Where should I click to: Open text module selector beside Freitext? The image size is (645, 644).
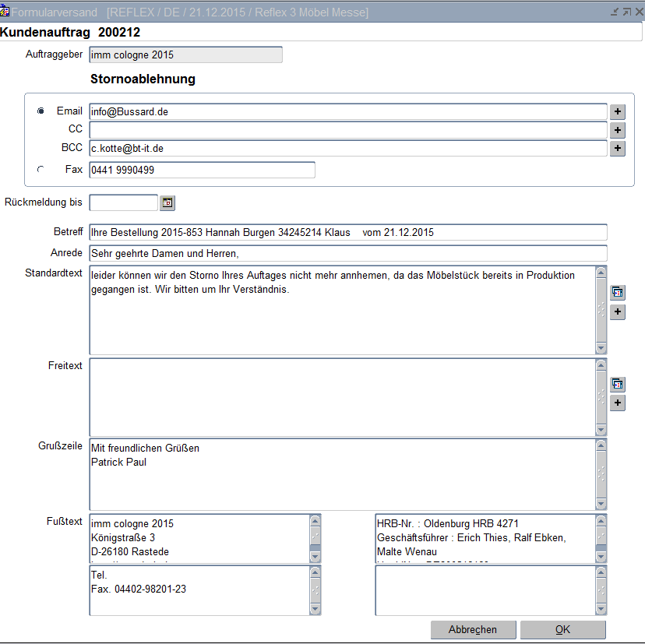[617, 384]
